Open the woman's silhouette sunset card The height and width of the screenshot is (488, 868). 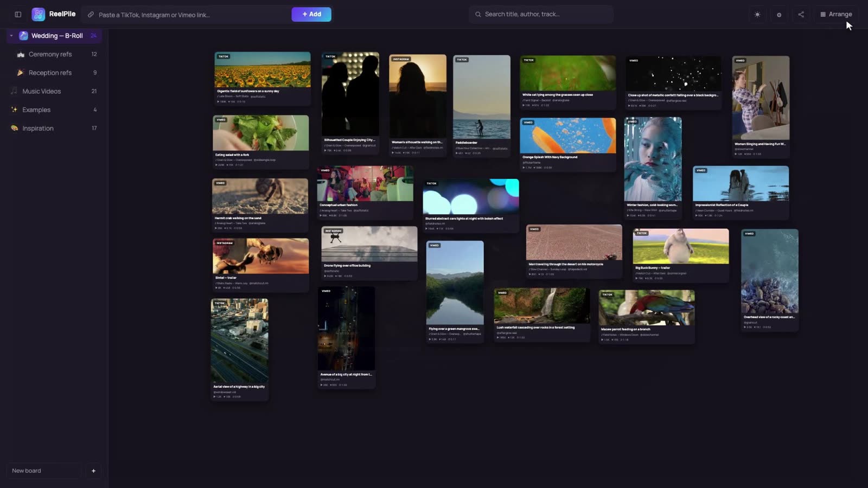click(418, 105)
